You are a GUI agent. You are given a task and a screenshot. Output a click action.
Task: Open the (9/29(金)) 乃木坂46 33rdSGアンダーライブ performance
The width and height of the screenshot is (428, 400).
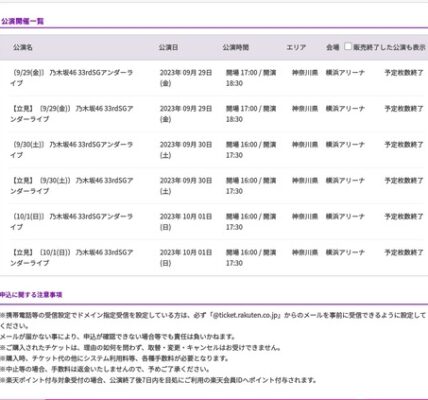coord(72,78)
